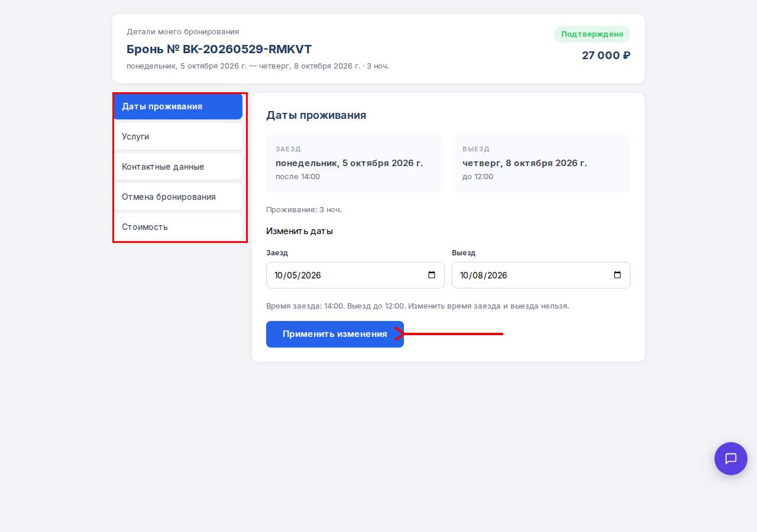Viewport: 757px width, 532px height.
Task: Click the ЗАЕЗД check-in info card
Action: [355, 163]
